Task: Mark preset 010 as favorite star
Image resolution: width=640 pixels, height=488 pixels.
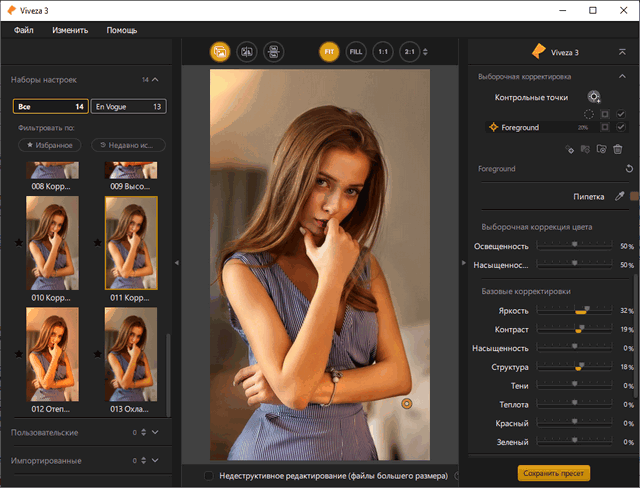Action: (x=19, y=241)
